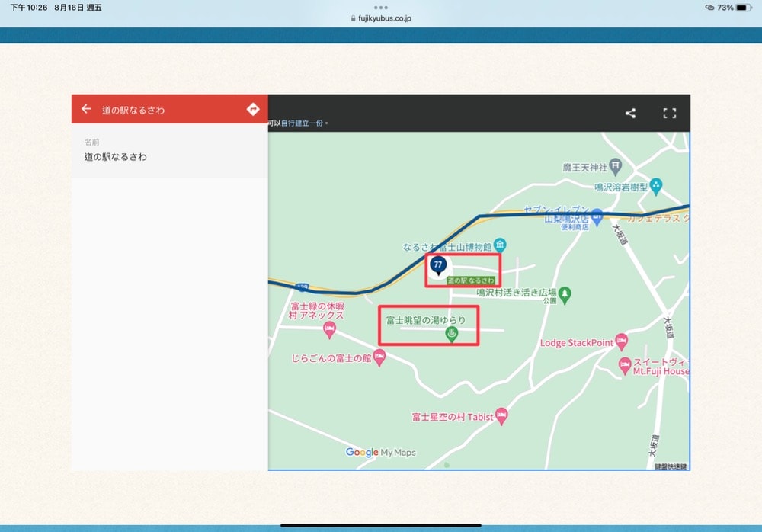Click the 鍵盤快速鍵 keyboard shortcuts link
The image size is (762, 532).
coord(671,466)
